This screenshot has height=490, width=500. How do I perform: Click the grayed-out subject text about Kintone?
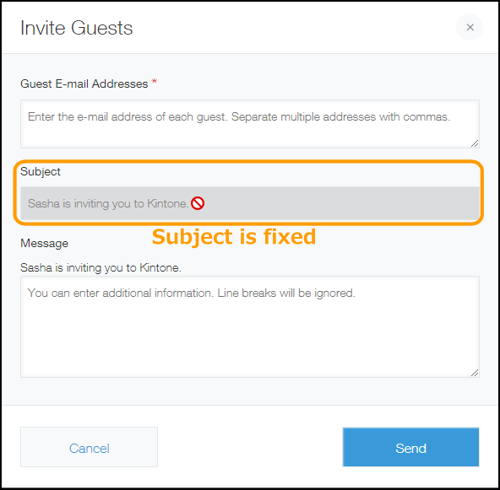(x=108, y=203)
